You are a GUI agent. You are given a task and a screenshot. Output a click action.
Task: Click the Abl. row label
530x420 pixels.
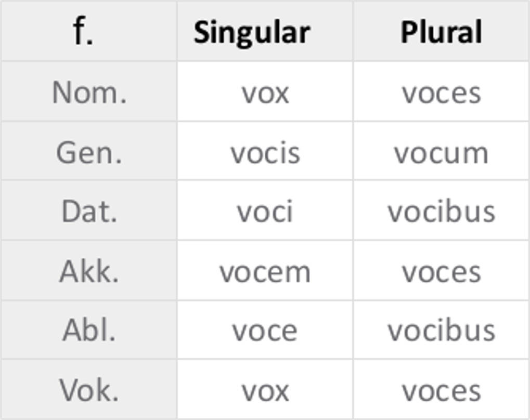[89, 331]
